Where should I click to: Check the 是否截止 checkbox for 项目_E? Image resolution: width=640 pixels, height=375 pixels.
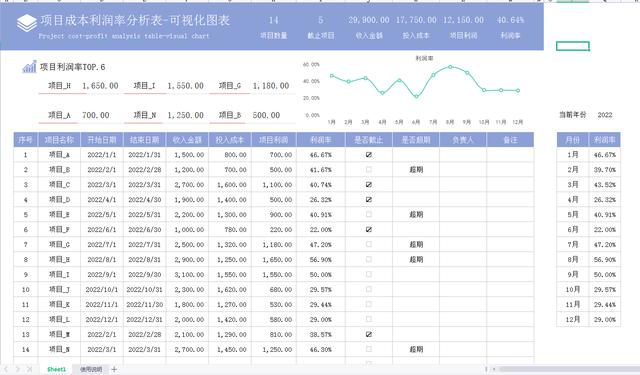(x=369, y=214)
